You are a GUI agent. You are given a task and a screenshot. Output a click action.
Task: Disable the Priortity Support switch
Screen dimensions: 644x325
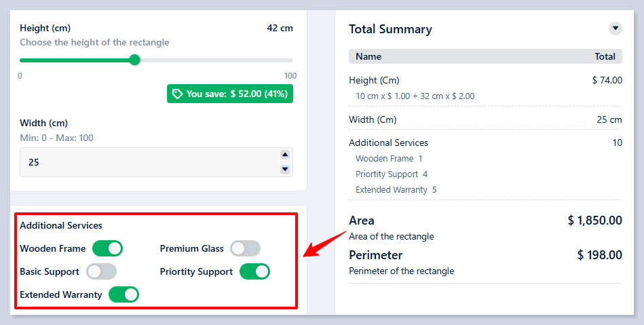tap(254, 271)
